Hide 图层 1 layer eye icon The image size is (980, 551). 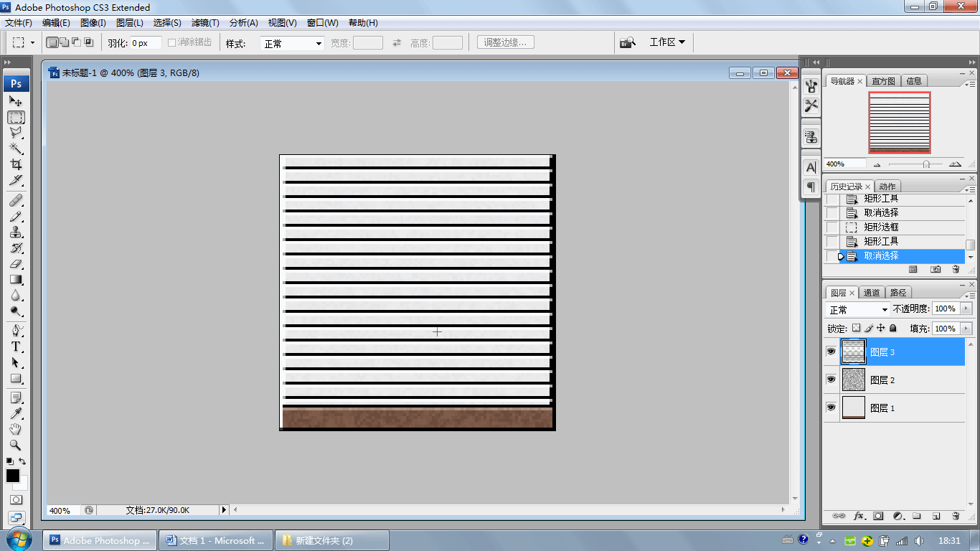[831, 408]
